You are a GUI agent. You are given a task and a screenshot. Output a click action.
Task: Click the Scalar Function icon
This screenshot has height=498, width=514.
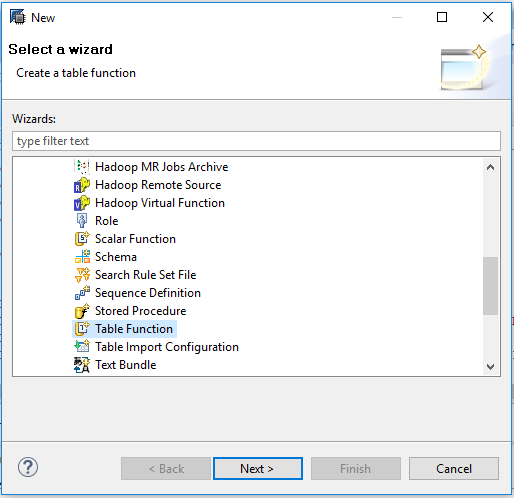[82, 239]
